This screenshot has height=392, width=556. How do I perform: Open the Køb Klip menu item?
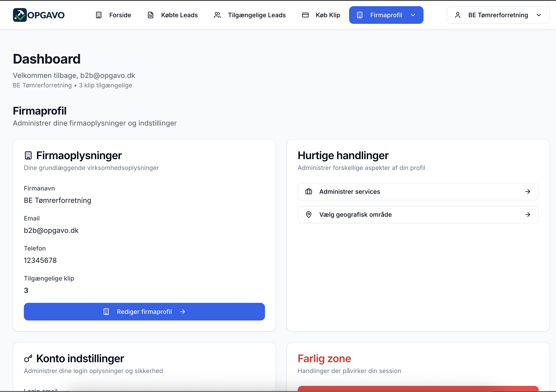pyautogui.click(x=328, y=15)
